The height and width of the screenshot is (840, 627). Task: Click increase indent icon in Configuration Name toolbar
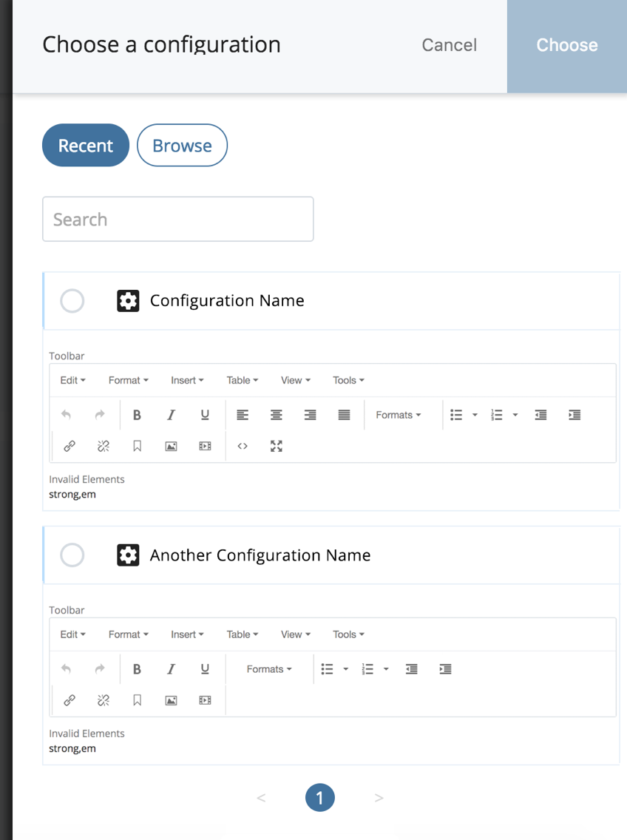coord(575,415)
